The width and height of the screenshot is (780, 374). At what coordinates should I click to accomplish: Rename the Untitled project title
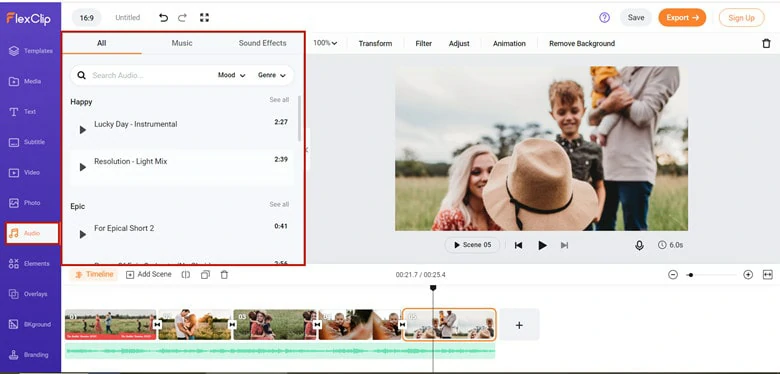[x=128, y=18]
